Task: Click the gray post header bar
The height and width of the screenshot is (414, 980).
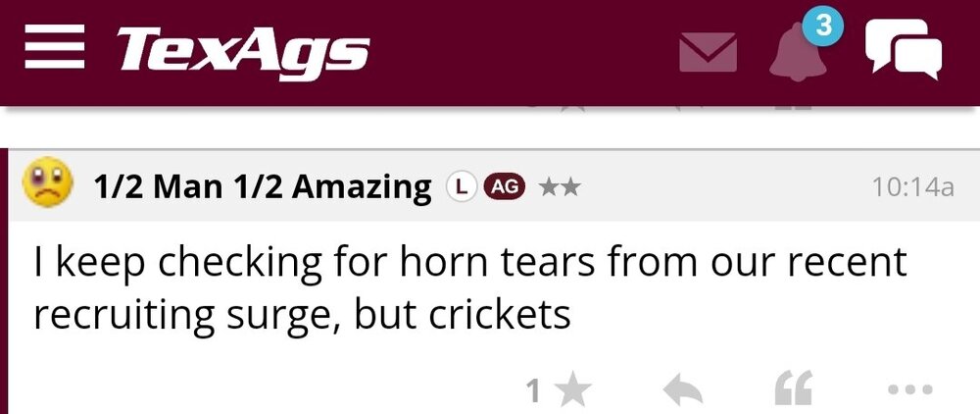Action: [x=715, y=186]
